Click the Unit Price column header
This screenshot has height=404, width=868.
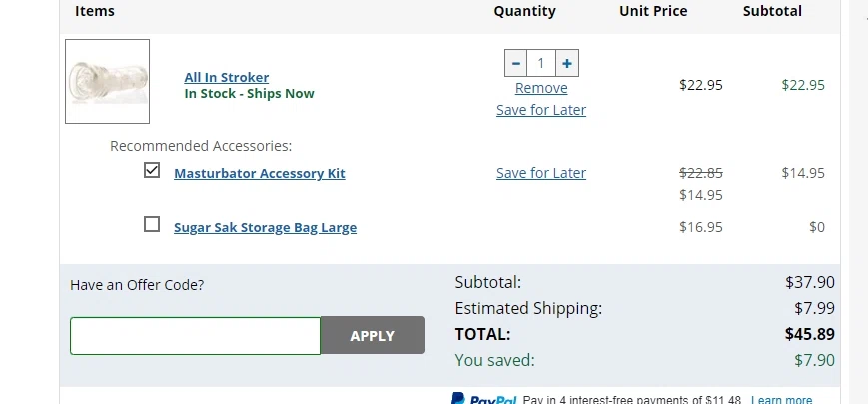653,11
